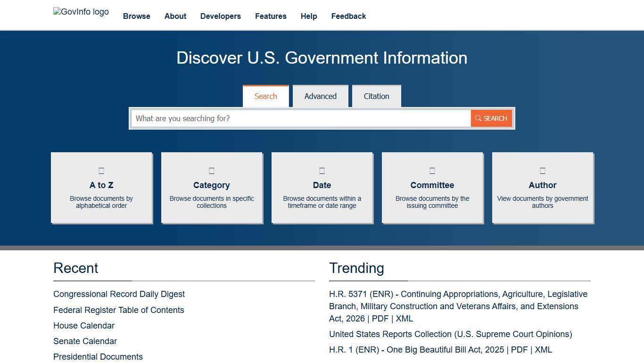Image resolution: width=644 pixels, height=362 pixels.
Task: Select the Committee browse icon
Action: (x=432, y=171)
